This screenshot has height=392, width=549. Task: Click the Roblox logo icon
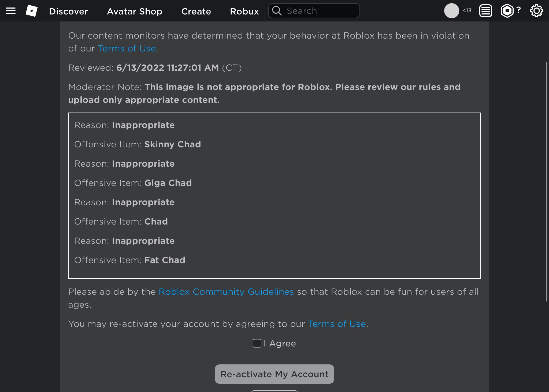32,11
